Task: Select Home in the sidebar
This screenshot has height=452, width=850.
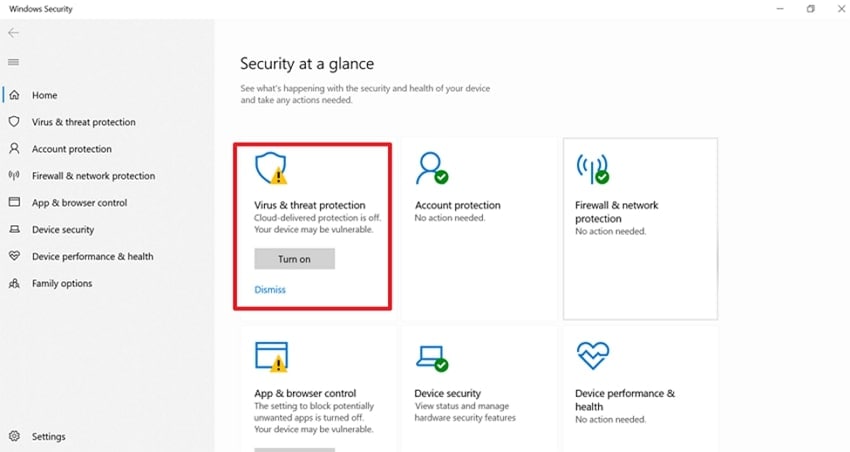Action: pyautogui.click(x=45, y=96)
